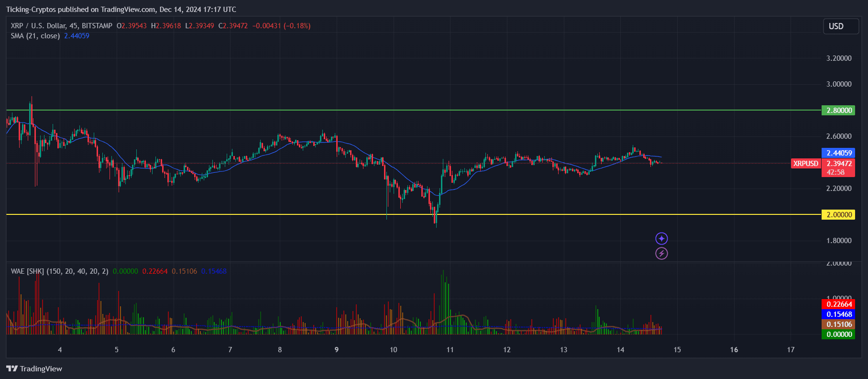This screenshot has width=868, height=379.
Task: Click the 3.00000 price axis value
Action: point(839,84)
